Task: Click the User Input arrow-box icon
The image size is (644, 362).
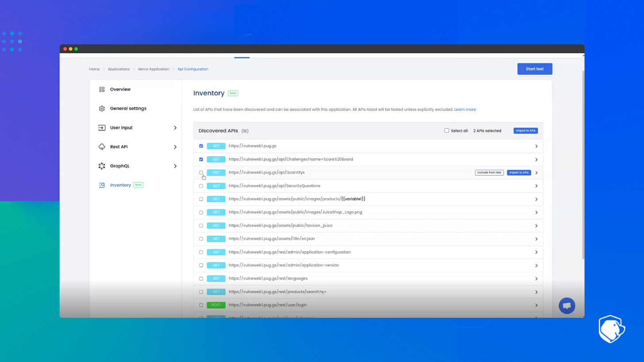Action: [x=102, y=128]
